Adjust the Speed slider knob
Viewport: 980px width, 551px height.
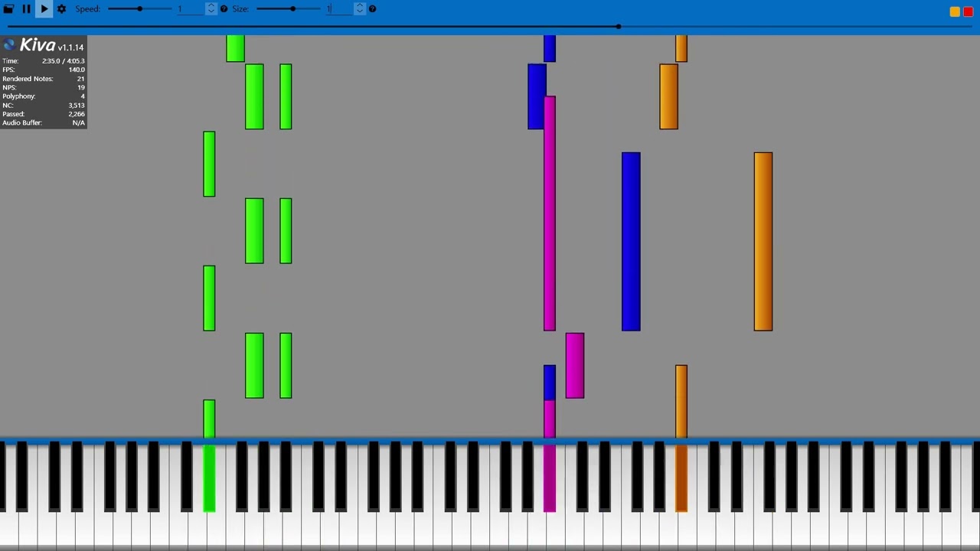(x=139, y=8)
